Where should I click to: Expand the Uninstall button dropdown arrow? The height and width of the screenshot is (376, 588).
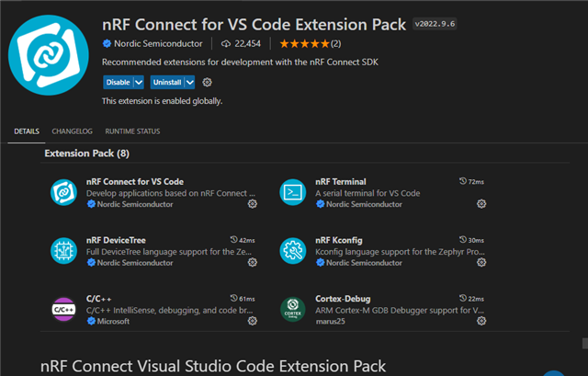pyautogui.click(x=190, y=82)
